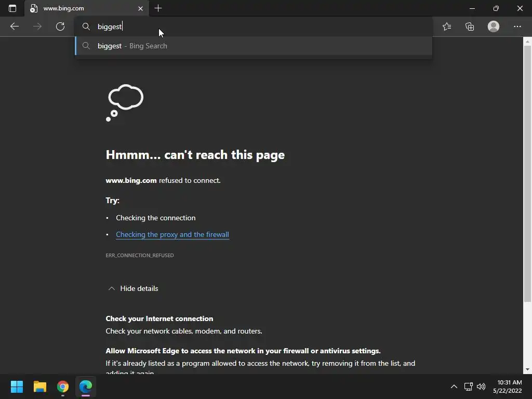Click 'Check your Internet connection' heading
The height and width of the screenshot is (399, 532).
tap(159, 318)
